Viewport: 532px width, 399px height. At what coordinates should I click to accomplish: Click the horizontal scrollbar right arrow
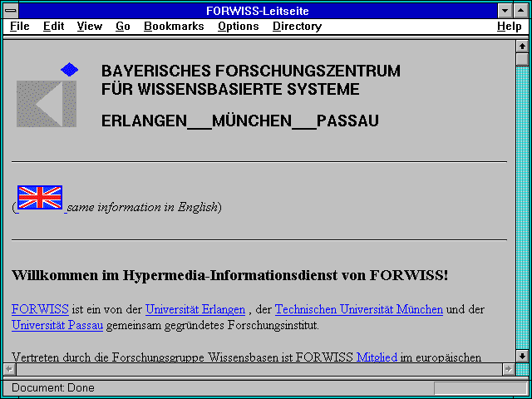click(509, 369)
